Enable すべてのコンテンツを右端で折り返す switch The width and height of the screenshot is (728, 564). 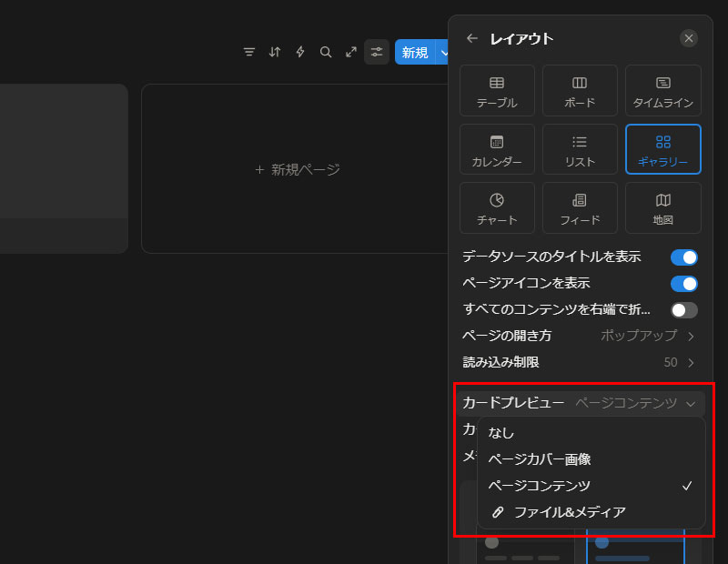tap(683, 310)
